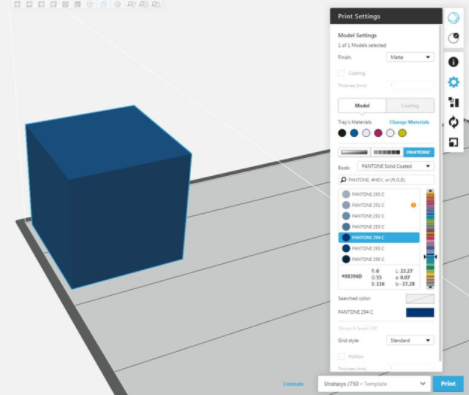This screenshot has width=469, height=395.
Task: Open the blue gear settings icon
Action: [453, 82]
